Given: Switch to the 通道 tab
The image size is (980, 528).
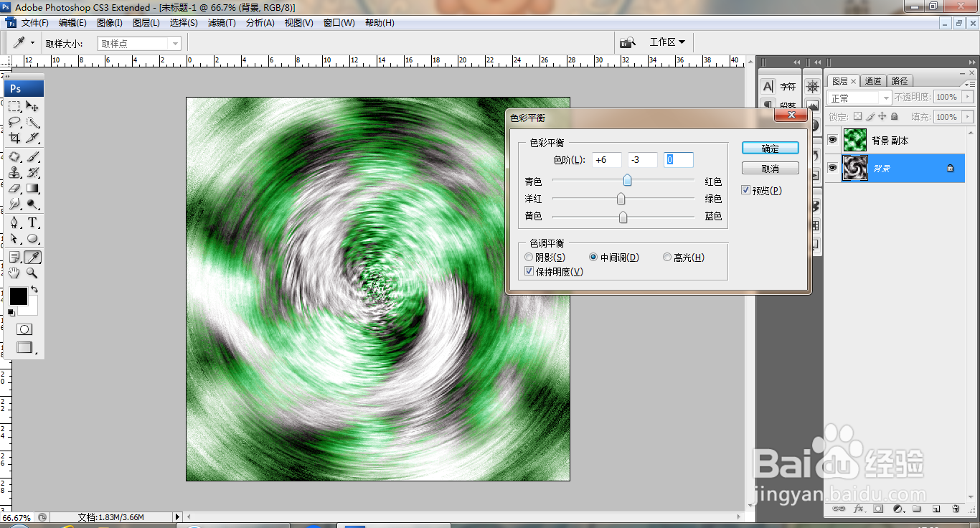Looking at the screenshot, I should [x=873, y=81].
